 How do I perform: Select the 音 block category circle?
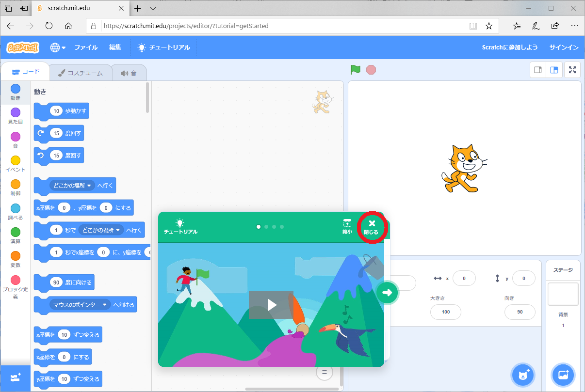[16, 137]
